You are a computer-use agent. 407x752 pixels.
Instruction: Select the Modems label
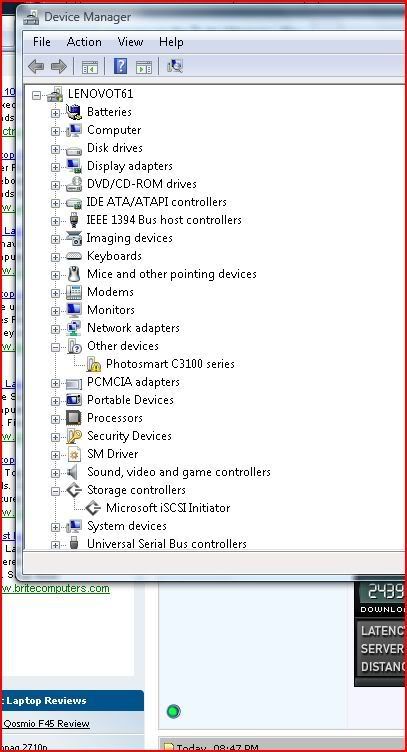click(x=110, y=292)
